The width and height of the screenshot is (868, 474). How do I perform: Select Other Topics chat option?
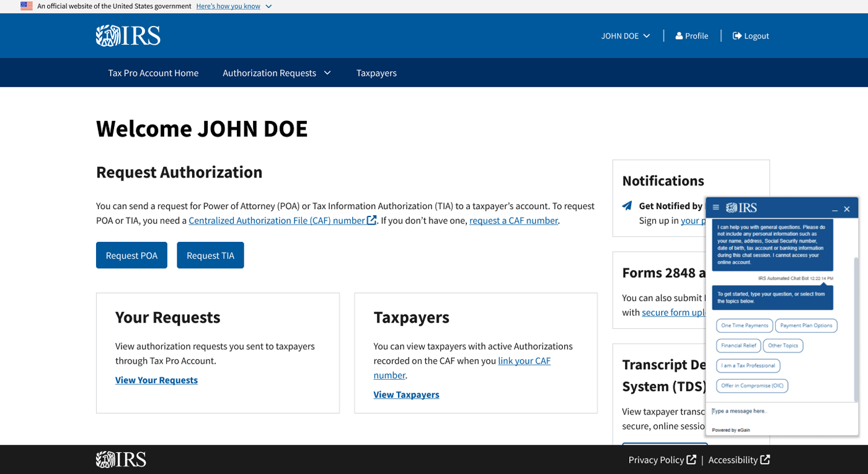(x=783, y=346)
